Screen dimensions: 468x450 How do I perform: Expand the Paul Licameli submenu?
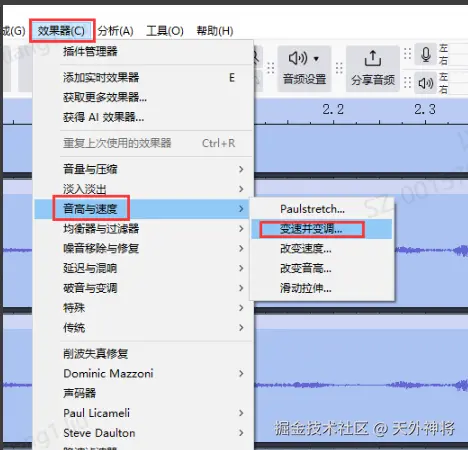(144, 413)
